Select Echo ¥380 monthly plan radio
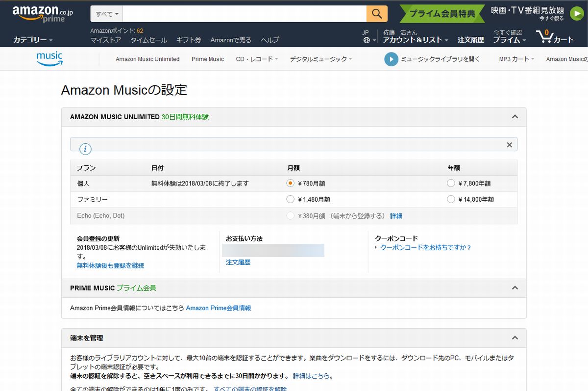The width and height of the screenshot is (588, 391). [x=290, y=216]
